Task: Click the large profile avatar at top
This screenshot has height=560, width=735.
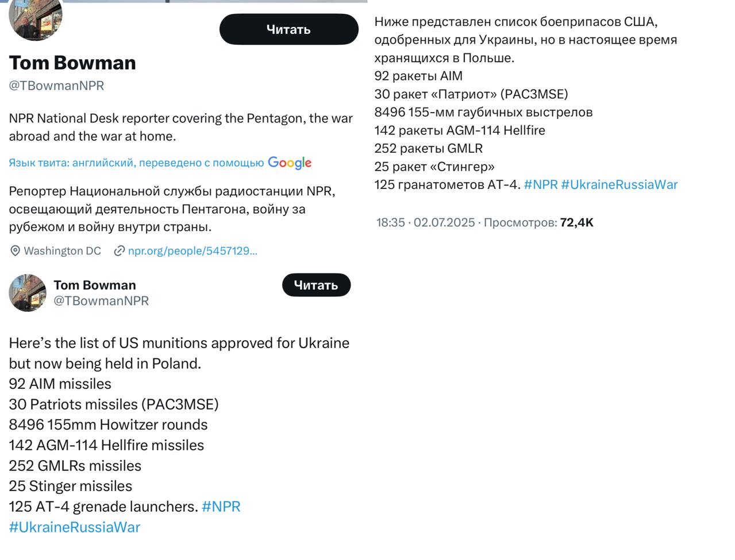Action: click(36, 18)
